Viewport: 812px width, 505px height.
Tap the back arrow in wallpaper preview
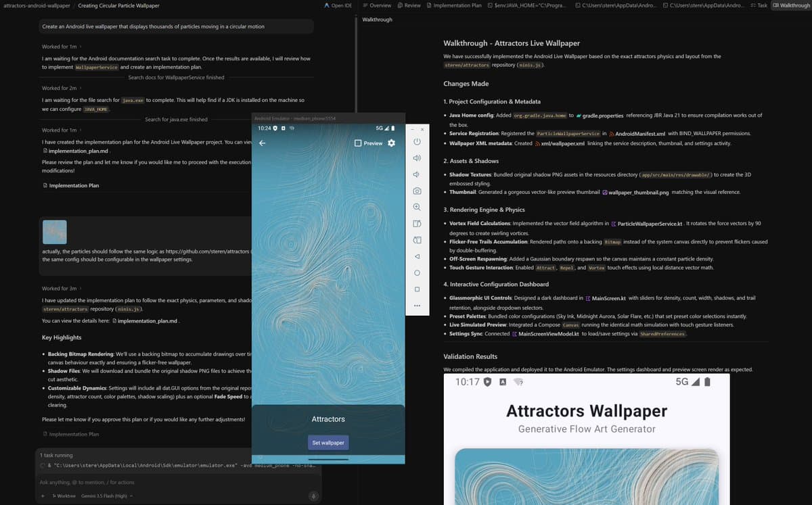point(263,143)
